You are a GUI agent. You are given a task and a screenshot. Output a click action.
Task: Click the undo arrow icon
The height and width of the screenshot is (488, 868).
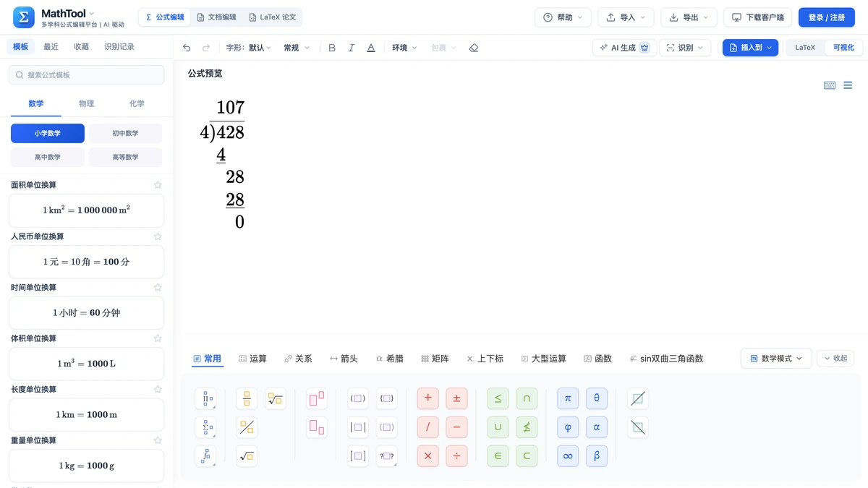(x=187, y=48)
